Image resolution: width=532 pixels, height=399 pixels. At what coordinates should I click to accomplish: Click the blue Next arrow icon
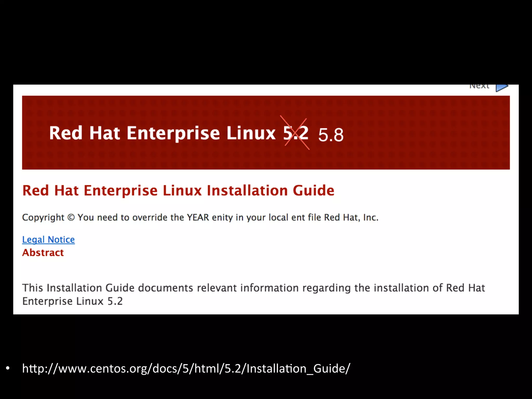(x=502, y=88)
